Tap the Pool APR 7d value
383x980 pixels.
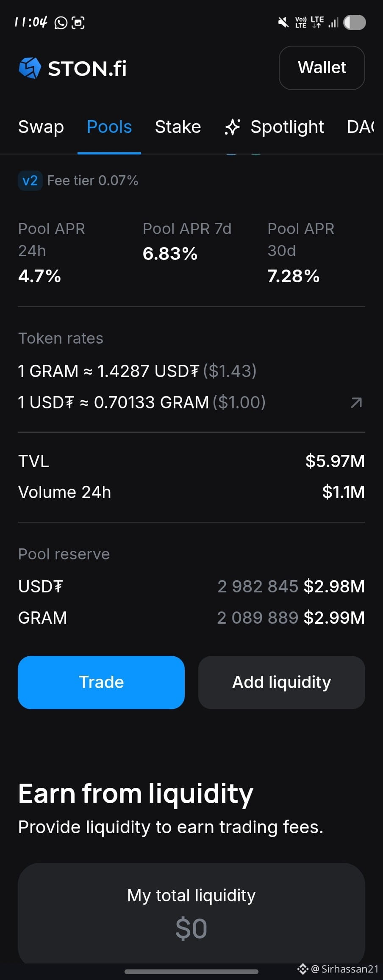[170, 254]
